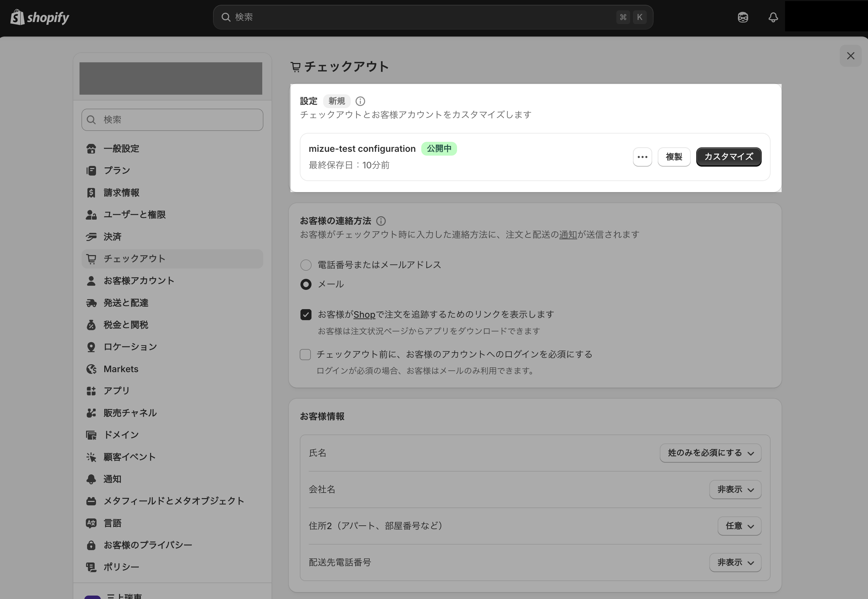Click info icon next to 新規 badge
The height and width of the screenshot is (599, 868).
click(360, 101)
